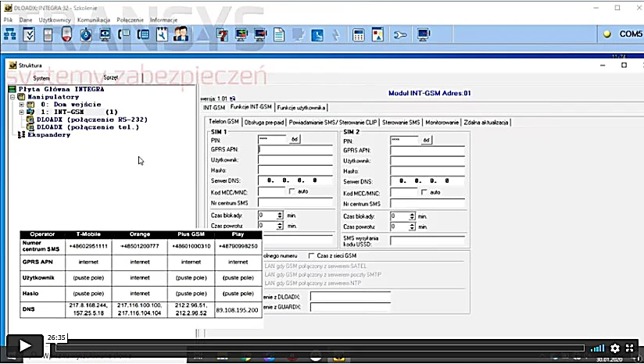Seek within the video progress bar
The height and width of the screenshot is (364, 644).
[320, 348]
